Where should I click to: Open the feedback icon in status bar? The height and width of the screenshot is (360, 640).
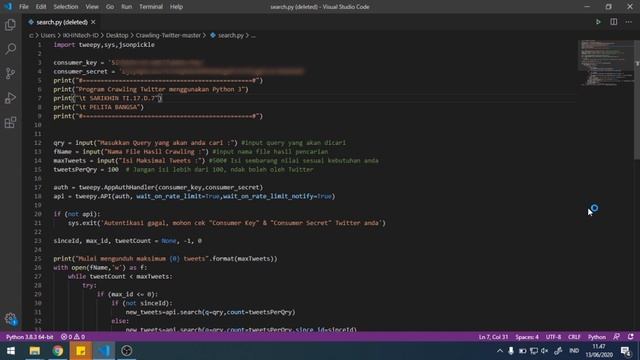tap(616, 337)
